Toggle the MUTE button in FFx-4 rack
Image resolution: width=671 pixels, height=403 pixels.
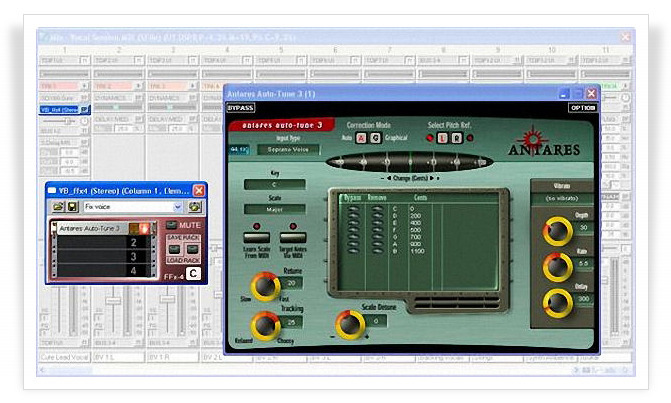click(171, 225)
